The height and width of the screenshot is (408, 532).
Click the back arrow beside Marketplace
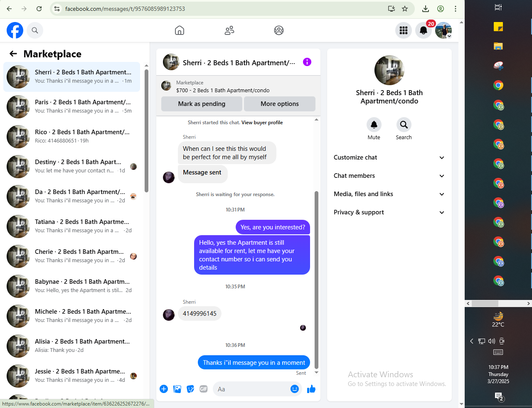[x=13, y=54]
